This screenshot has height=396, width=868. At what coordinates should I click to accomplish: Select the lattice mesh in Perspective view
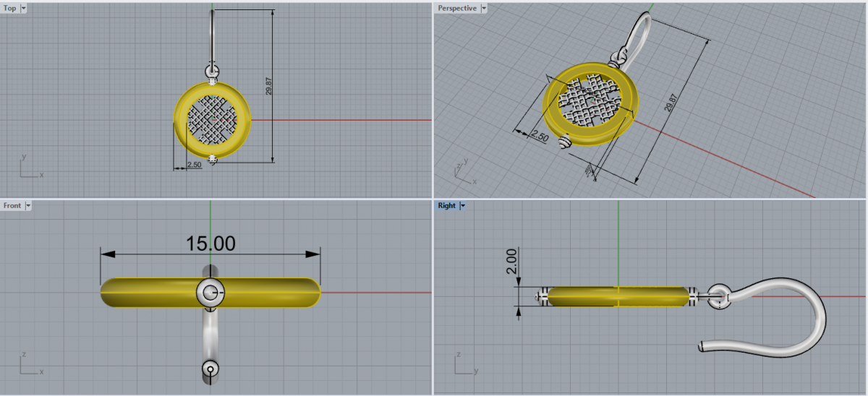tap(590, 101)
